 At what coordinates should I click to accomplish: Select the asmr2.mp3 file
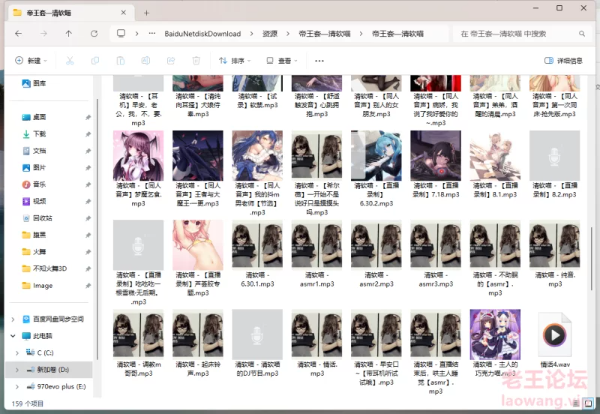click(x=376, y=254)
